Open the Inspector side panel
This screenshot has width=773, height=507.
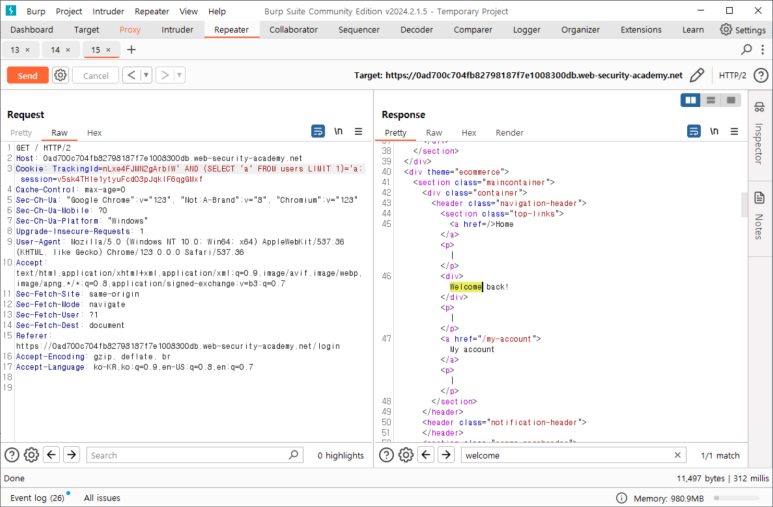pyautogui.click(x=759, y=133)
